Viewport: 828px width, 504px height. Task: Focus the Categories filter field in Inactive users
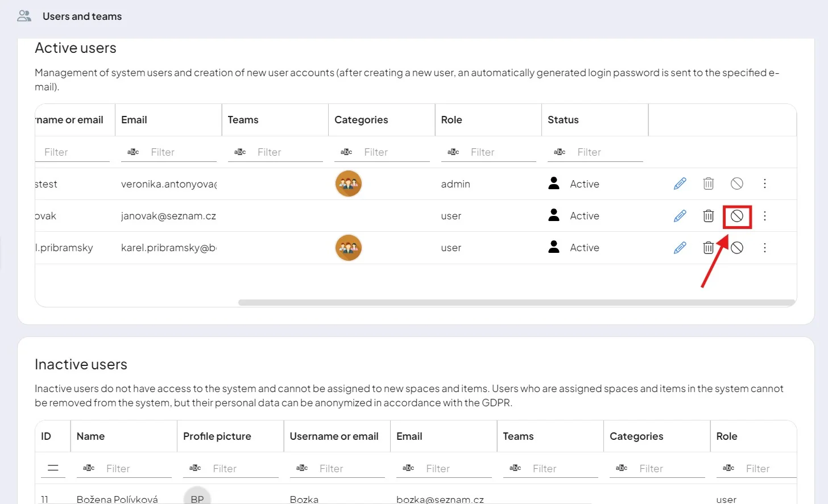click(x=670, y=469)
